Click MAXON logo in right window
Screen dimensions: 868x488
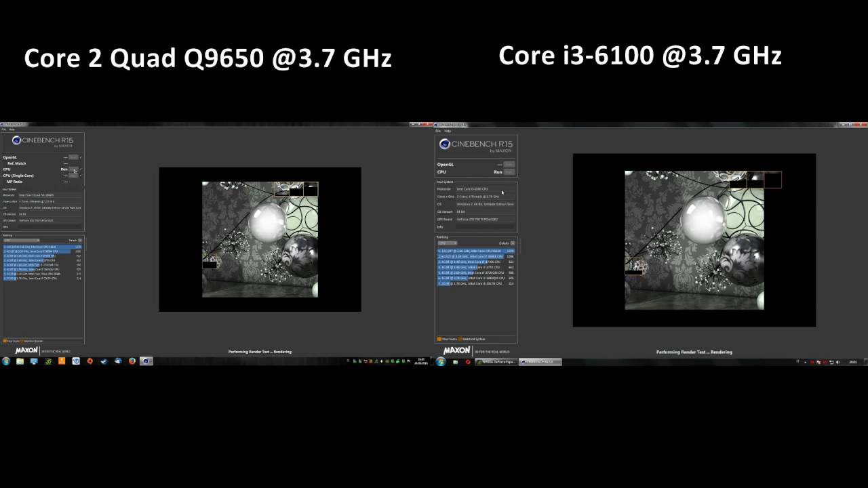click(x=456, y=350)
